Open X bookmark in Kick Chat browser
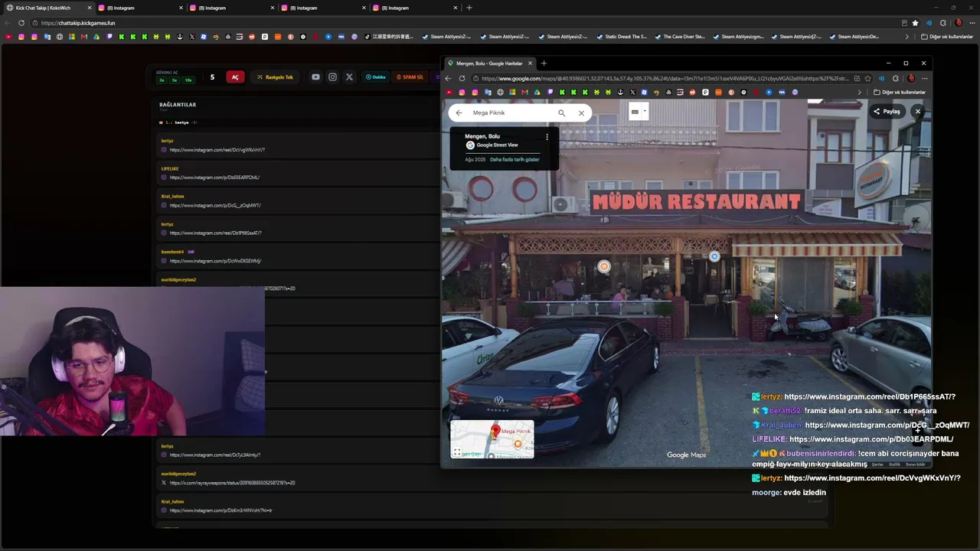980x551 pixels. tap(192, 37)
